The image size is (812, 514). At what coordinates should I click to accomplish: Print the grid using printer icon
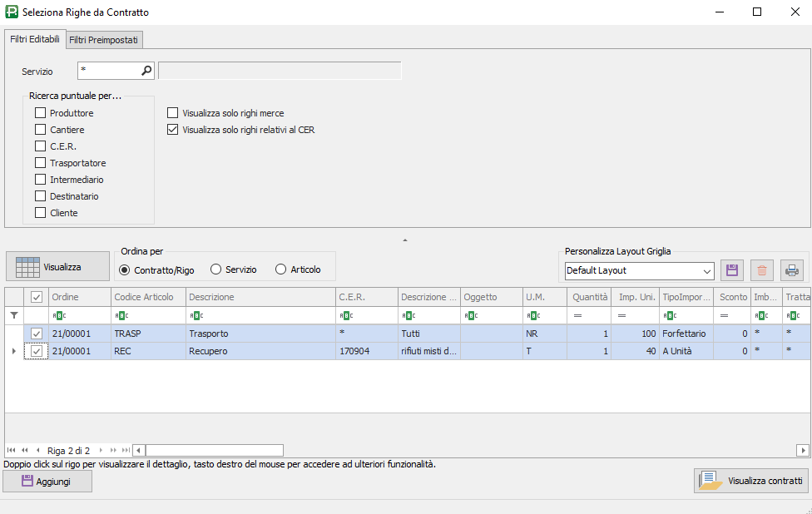point(792,270)
